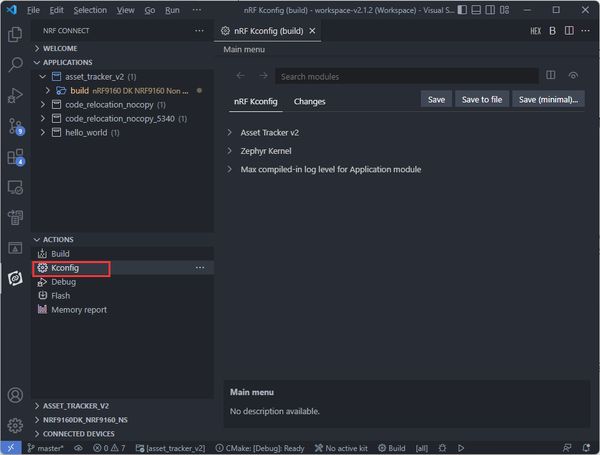Screen dimensions: 600x455
Task: Expand code_relocation_nocopy_5340 application
Action: [x=42, y=119]
